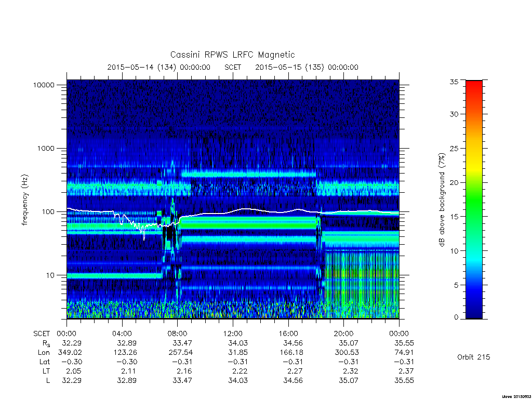
Task: Select the 35 dB color scale label
Action: (454, 82)
